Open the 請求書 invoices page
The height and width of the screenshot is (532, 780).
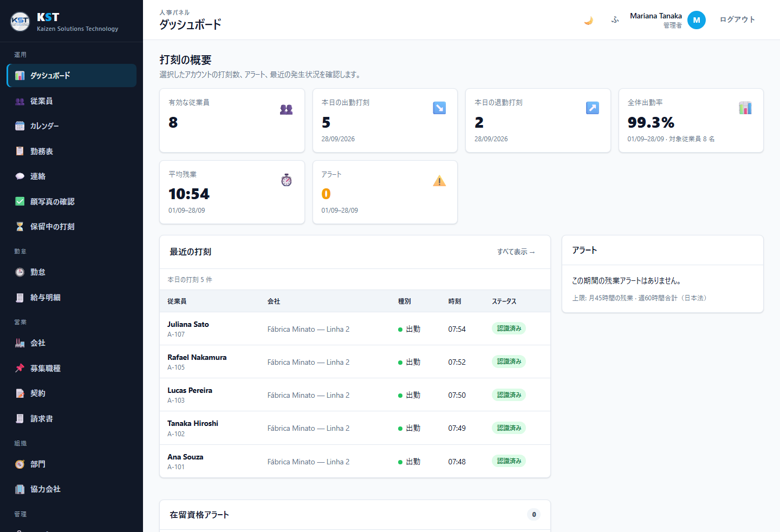pyautogui.click(x=71, y=419)
